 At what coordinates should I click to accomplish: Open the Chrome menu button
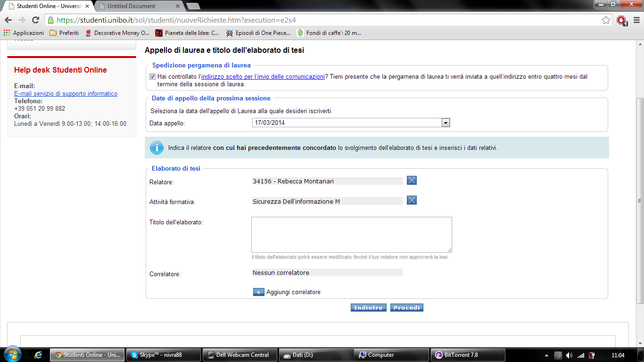(x=636, y=20)
